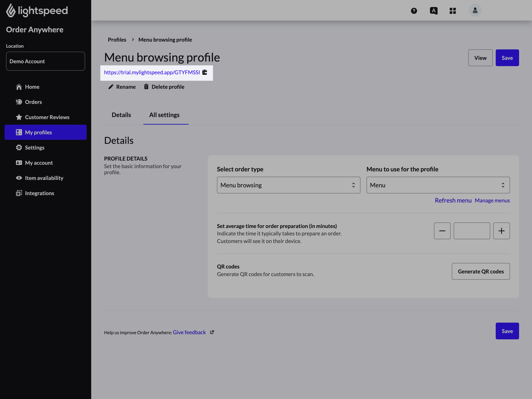Click the Lightspeed logo
The image size is (532, 399).
coord(37,11)
